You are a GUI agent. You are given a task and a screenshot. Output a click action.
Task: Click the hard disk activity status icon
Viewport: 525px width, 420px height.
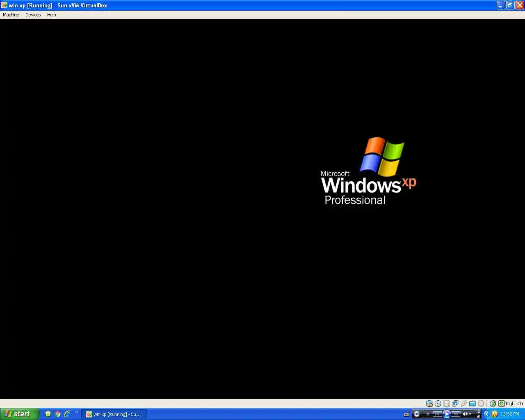coord(429,404)
